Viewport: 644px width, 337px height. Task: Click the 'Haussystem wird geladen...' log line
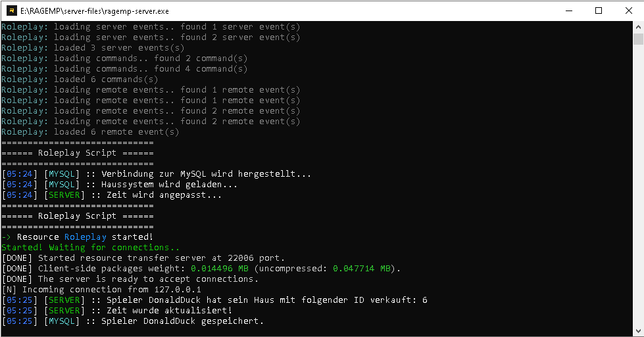point(120,185)
